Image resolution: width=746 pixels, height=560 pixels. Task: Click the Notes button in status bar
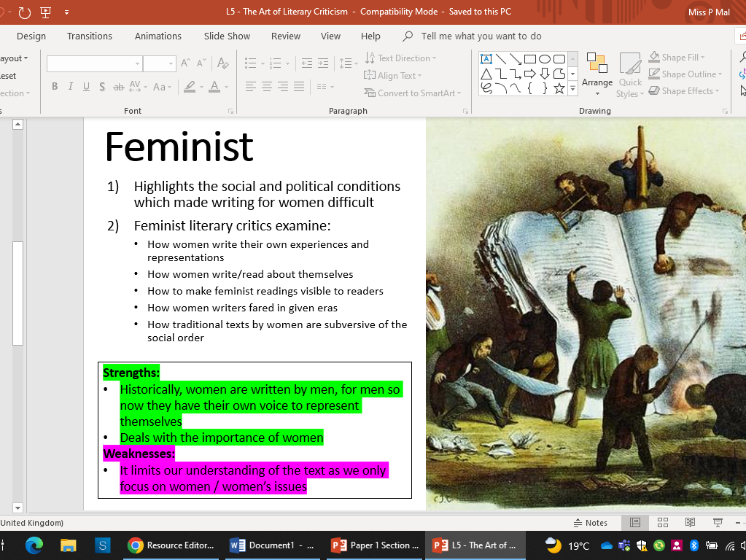[591, 523]
